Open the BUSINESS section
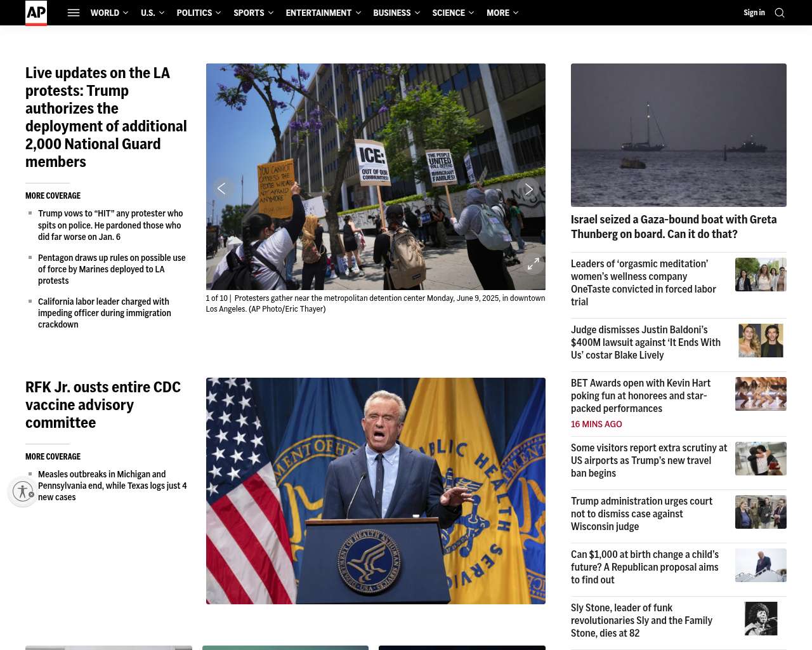 [391, 13]
